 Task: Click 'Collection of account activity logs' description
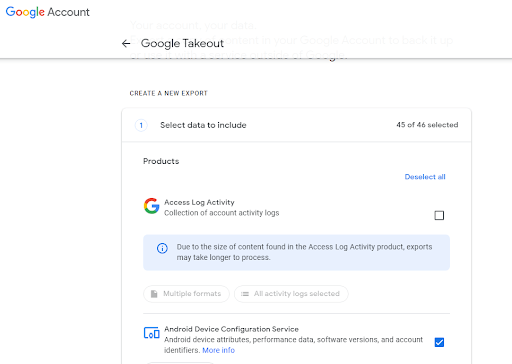pos(222,213)
